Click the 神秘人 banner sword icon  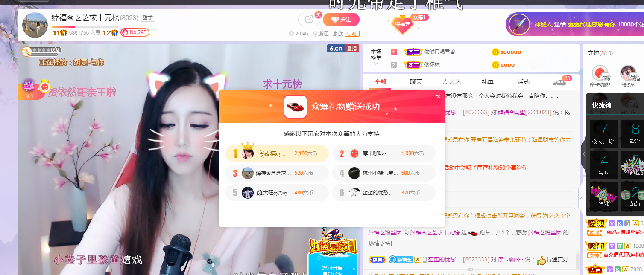(520, 24)
